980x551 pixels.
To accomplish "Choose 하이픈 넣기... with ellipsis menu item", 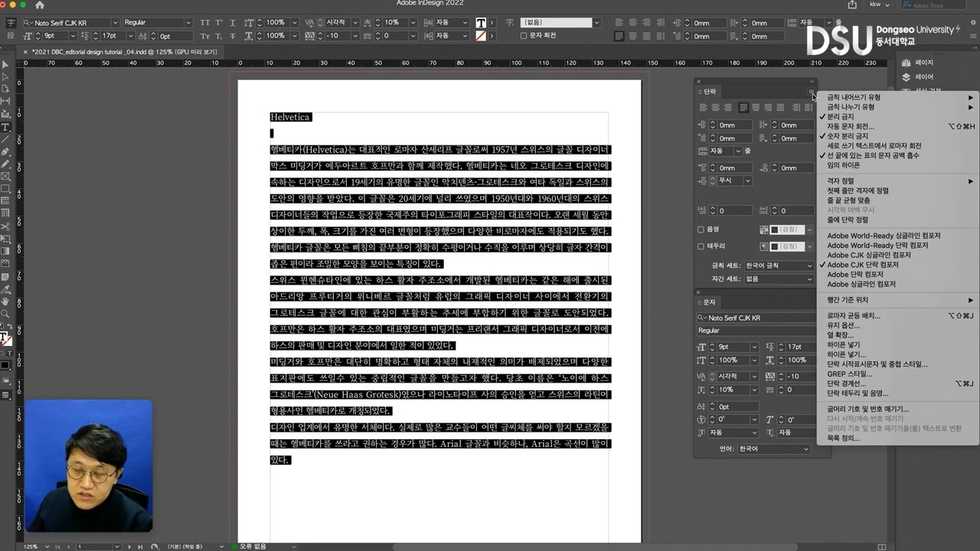I will click(897, 355).
